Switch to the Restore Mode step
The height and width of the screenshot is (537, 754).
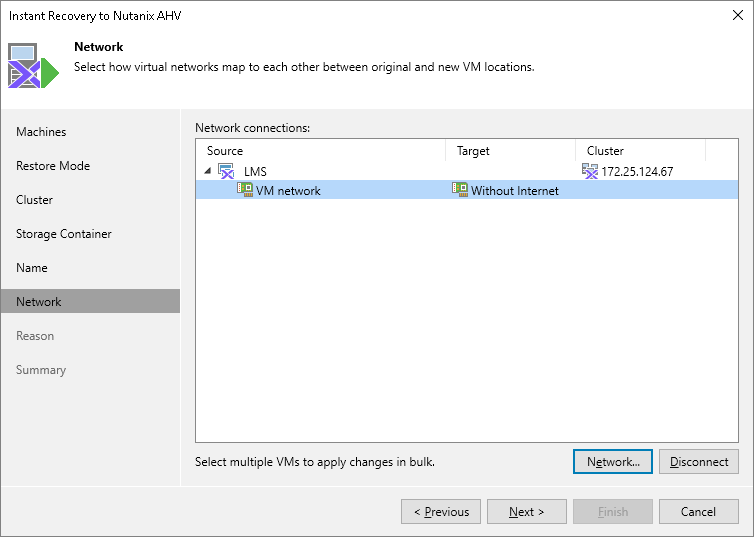pos(53,166)
